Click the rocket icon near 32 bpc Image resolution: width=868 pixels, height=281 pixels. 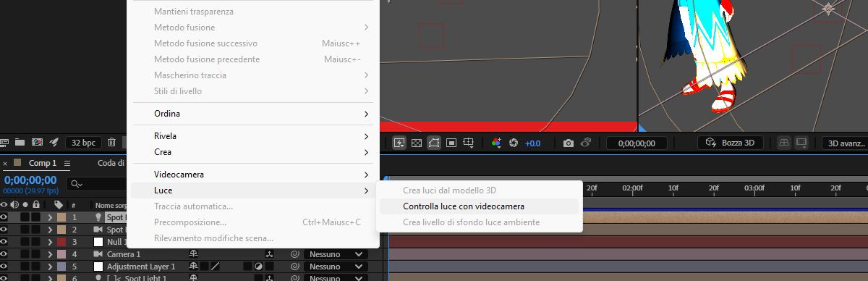(54, 143)
